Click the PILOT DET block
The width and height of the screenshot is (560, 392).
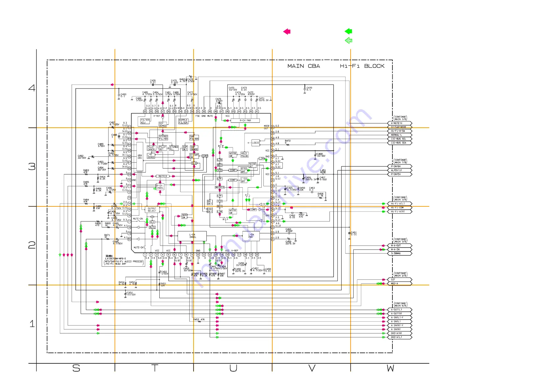coord(163,148)
